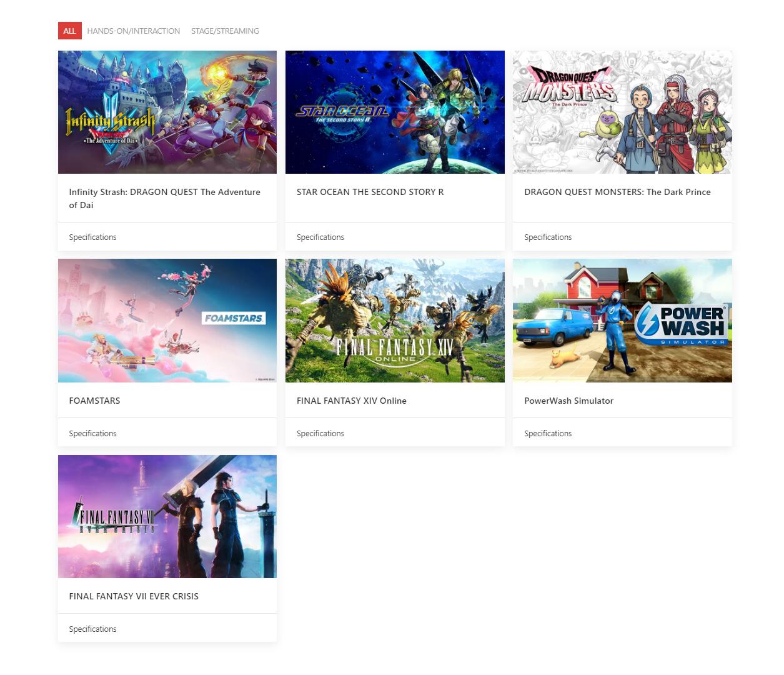Click DRAGON QUEST MONSTERS: The Dark Prince title
This screenshot has height=675, width=784.
[x=617, y=192]
